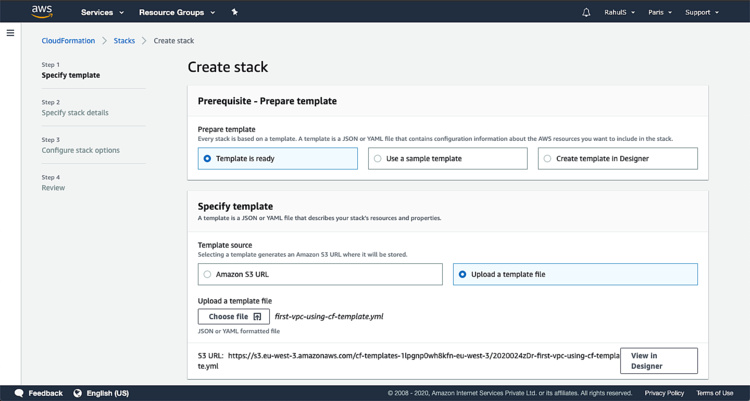Select Amazon S3 URL as template source
750x401 pixels.
(320, 274)
